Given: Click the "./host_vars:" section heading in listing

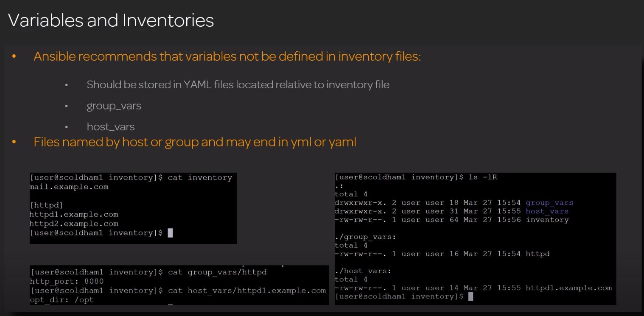Looking at the screenshot, I should (363, 271).
